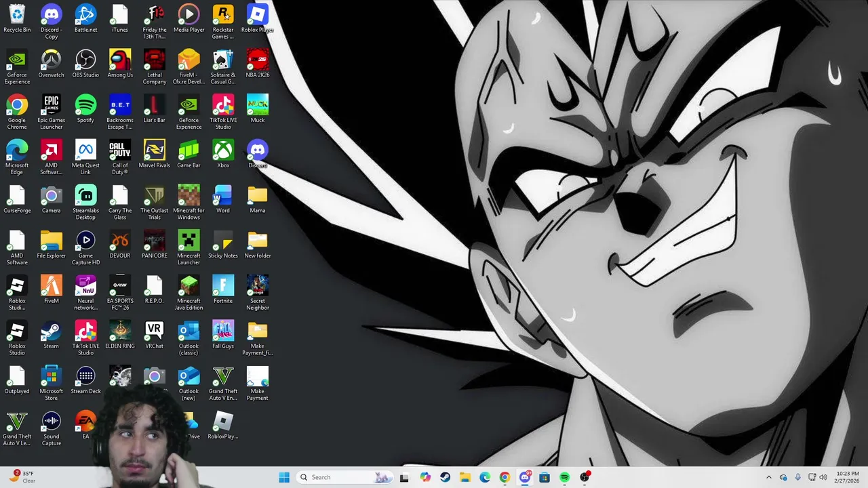This screenshot has height=488, width=868.
Task: Open the Camera desktop shortcut
Action: point(51,200)
